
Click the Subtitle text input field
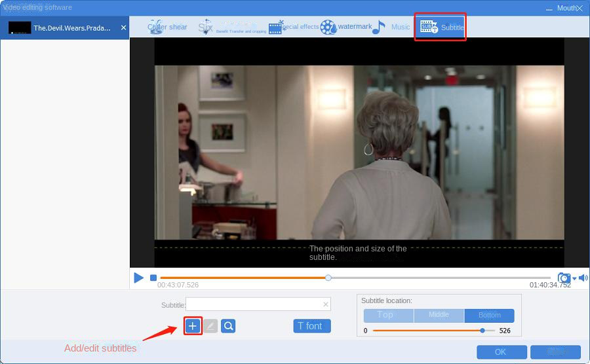click(x=258, y=304)
